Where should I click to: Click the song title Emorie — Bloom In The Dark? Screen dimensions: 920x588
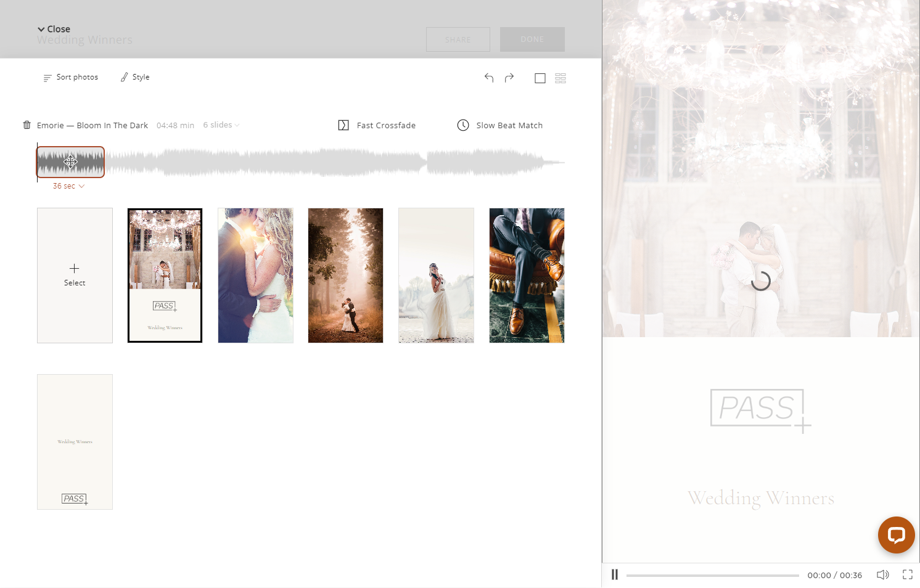tap(92, 125)
